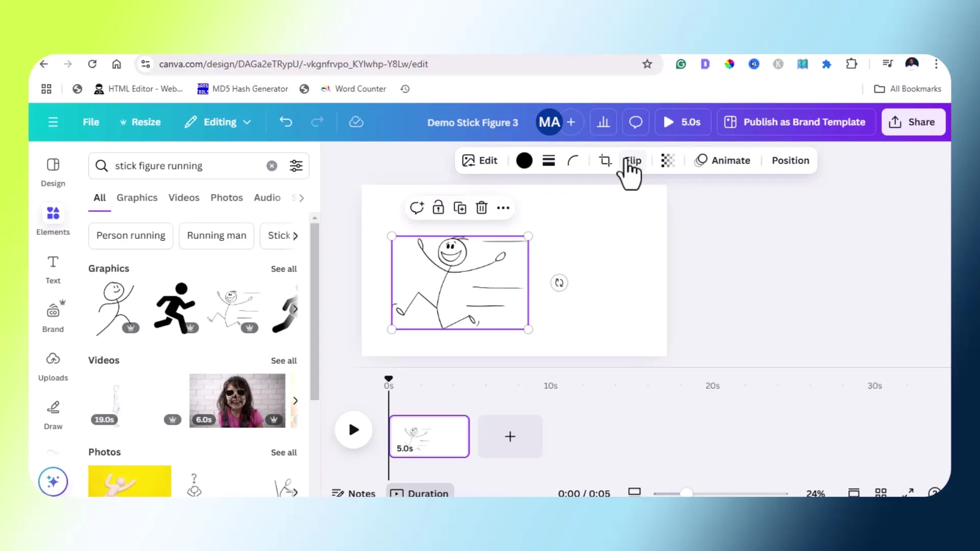Play the 5.0s presentation preview

tap(682, 122)
